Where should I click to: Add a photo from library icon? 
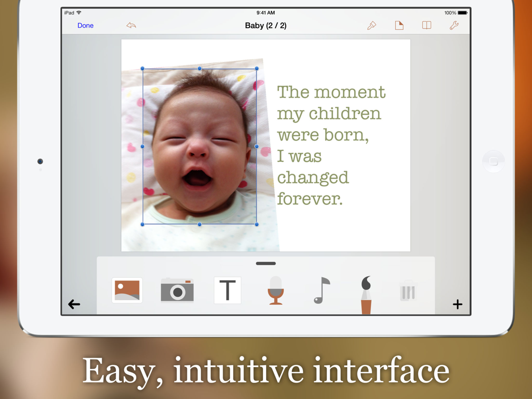[127, 291]
